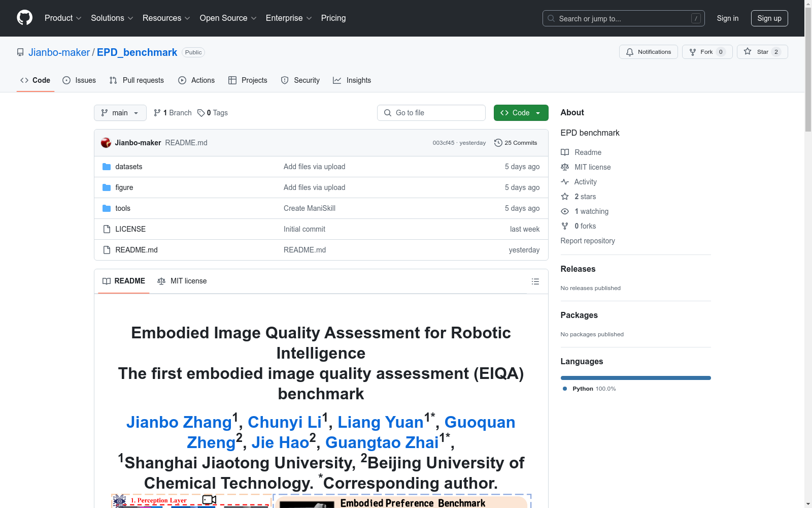812x508 pixels.
Task: Click the commit history clock icon
Action: point(498,143)
